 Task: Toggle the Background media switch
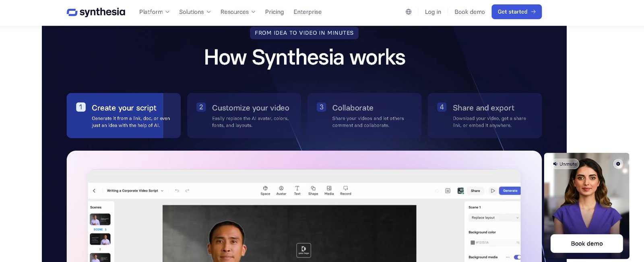(517, 257)
